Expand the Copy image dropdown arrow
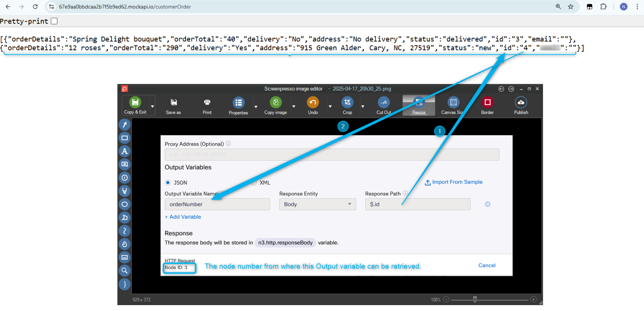 click(294, 106)
